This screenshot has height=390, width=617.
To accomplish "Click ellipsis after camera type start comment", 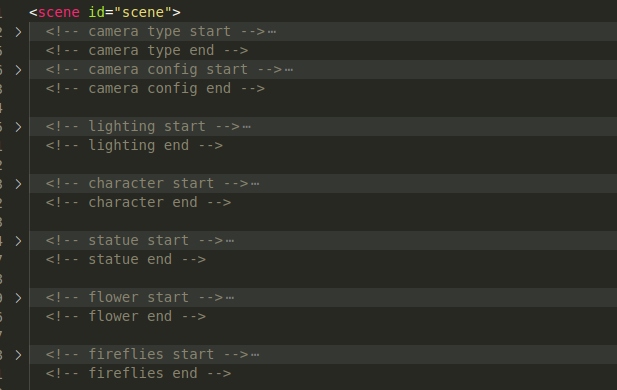I will click(x=272, y=32).
